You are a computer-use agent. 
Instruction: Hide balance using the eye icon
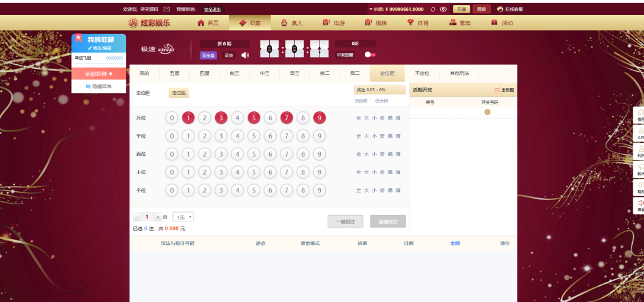point(443,9)
